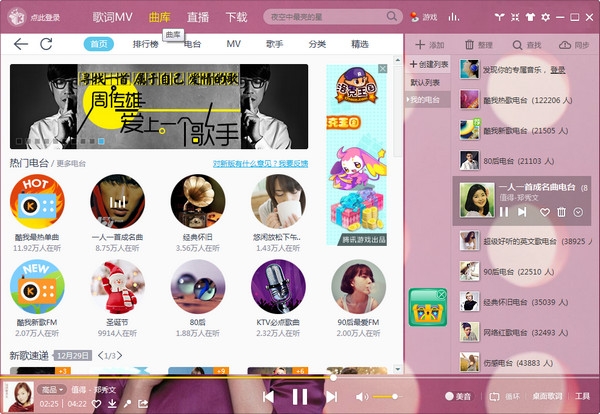Expand more options on current radio item
600x414 pixels.
click(x=577, y=212)
